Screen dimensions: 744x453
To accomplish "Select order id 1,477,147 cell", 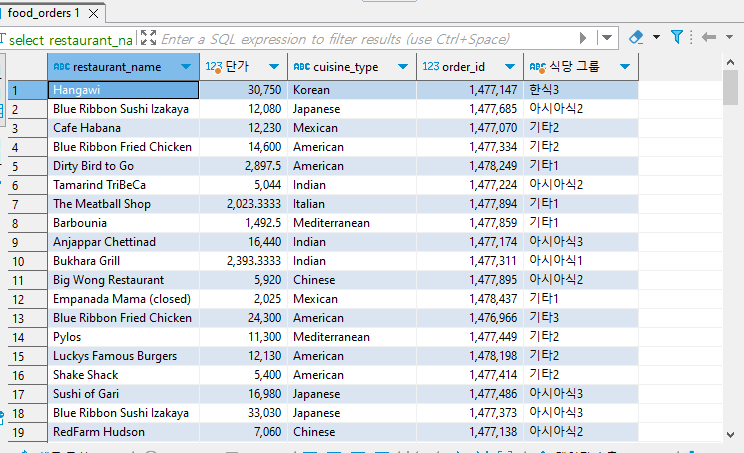I will click(x=470, y=90).
